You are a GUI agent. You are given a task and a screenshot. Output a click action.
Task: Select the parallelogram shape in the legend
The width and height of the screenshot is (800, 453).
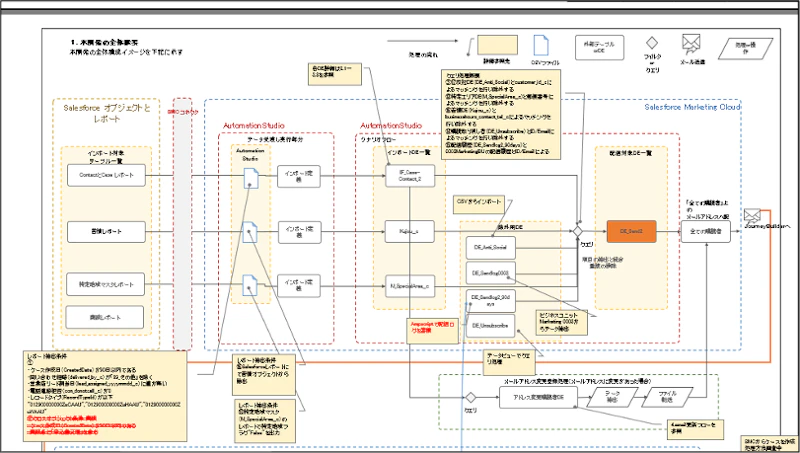coord(745,49)
